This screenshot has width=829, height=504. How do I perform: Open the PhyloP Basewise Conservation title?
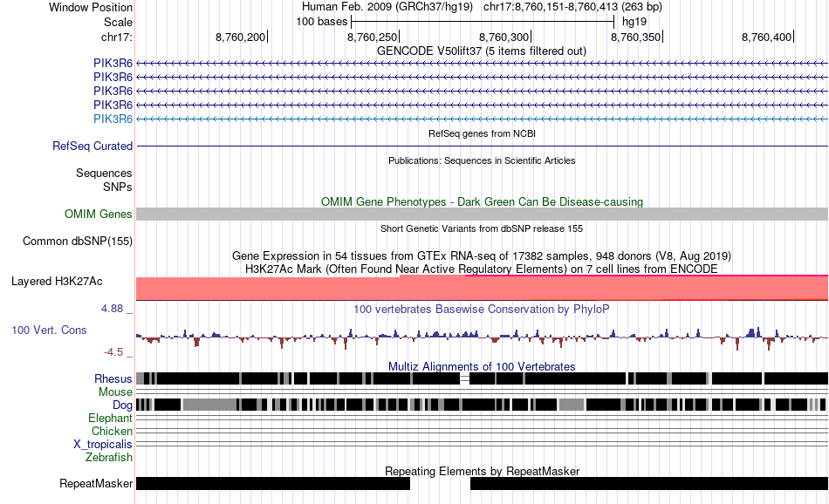click(x=482, y=309)
